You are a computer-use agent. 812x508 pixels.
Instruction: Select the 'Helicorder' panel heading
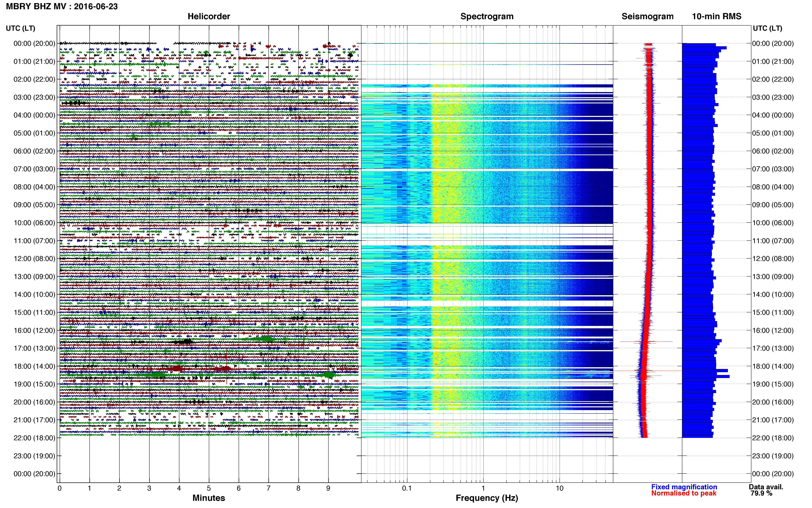click(208, 16)
